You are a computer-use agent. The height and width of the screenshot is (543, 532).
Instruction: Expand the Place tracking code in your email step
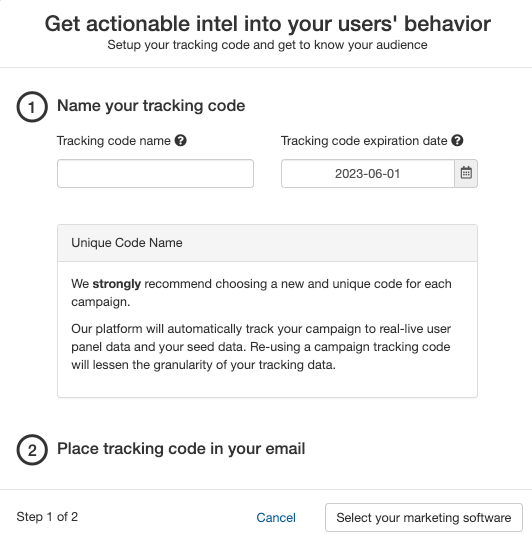(181, 449)
